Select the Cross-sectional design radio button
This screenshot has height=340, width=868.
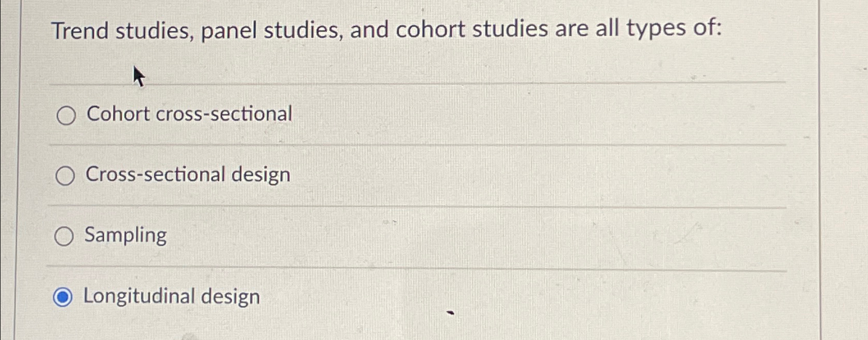point(65,175)
